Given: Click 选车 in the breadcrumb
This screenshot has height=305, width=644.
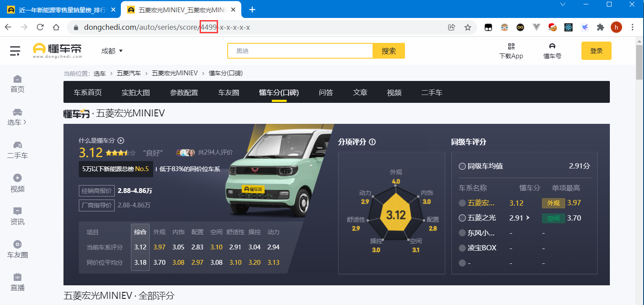Looking at the screenshot, I should pos(100,73).
